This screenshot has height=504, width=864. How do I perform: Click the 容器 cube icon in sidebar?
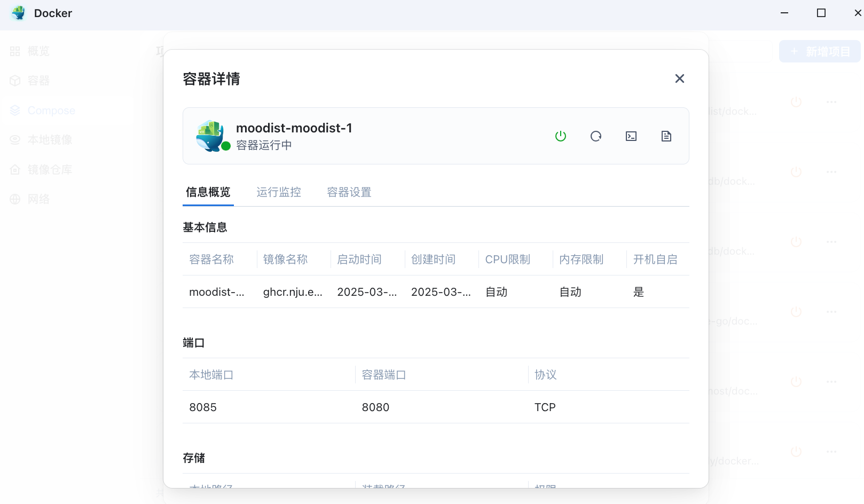[x=15, y=81]
